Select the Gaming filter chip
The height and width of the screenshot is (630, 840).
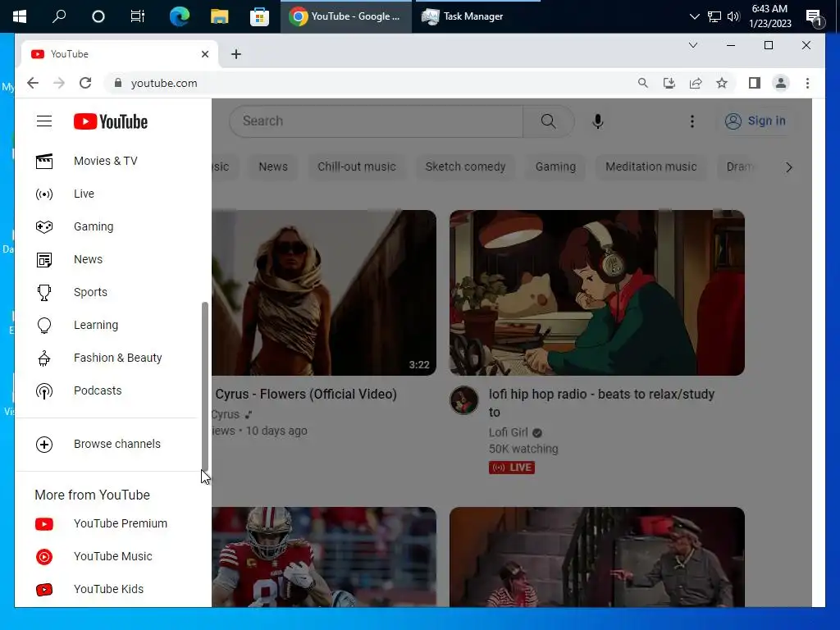pyautogui.click(x=555, y=167)
